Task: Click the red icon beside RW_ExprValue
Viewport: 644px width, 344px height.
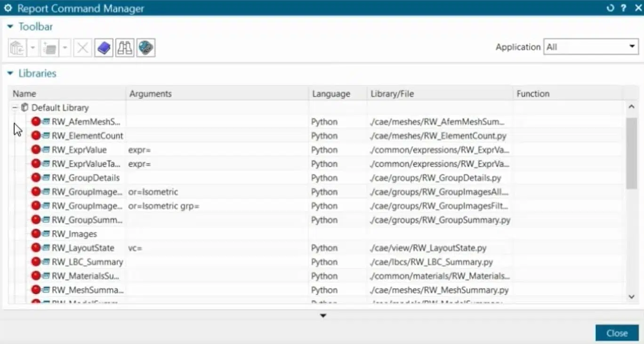Action: (36, 150)
